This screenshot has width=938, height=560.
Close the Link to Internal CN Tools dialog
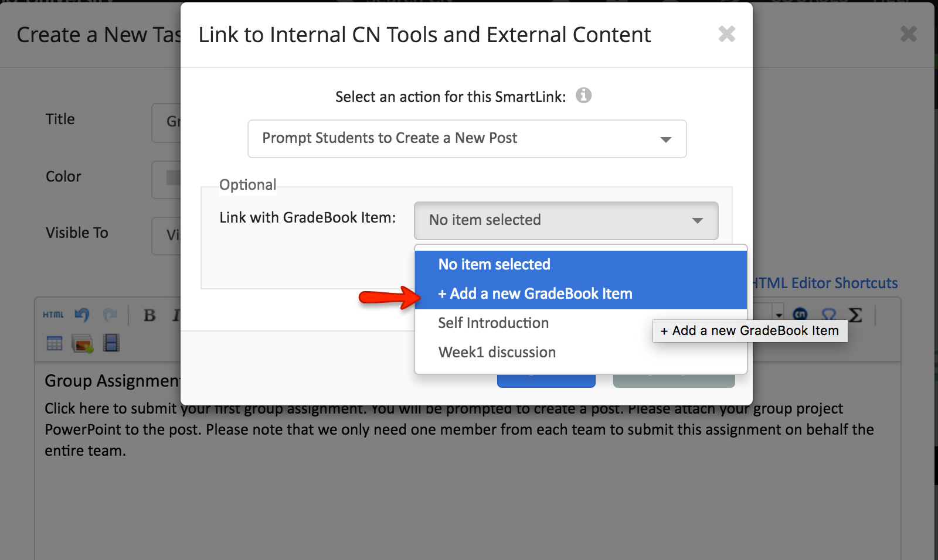pos(727,34)
